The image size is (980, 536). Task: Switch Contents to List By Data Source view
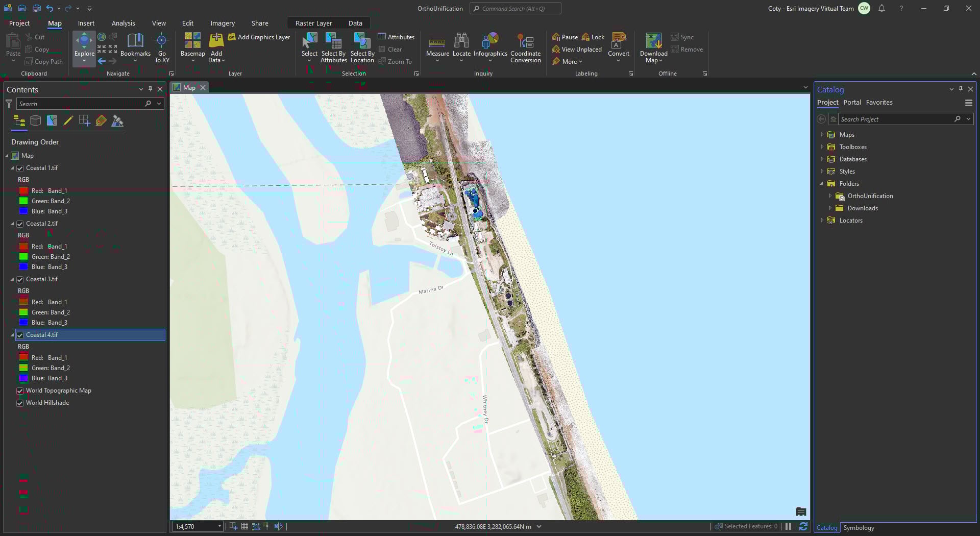pyautogui.click(x=35, y=121)
